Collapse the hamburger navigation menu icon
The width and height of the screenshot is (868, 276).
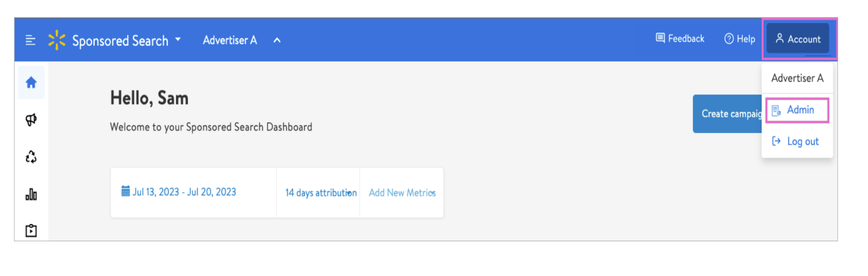[30, 40]
